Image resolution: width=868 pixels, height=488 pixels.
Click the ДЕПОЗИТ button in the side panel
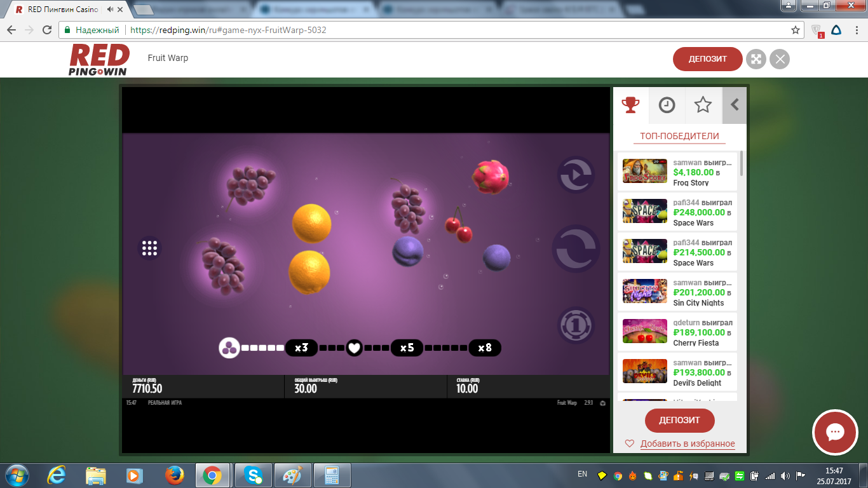tap(680, 421)
